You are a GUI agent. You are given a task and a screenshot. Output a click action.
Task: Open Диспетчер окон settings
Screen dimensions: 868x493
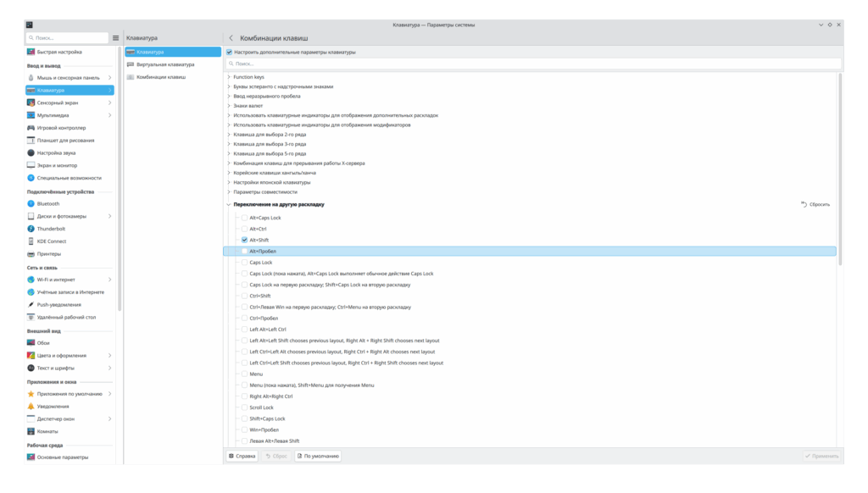pyautogui.click(x=70, y=419)
